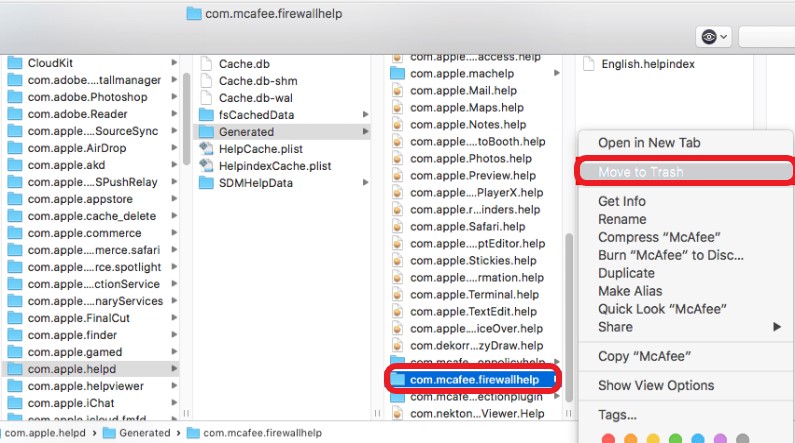Select the com.apple.FinalCut folder icon
The height and width of the screenshot is (443, 795).
coord(15,318)
